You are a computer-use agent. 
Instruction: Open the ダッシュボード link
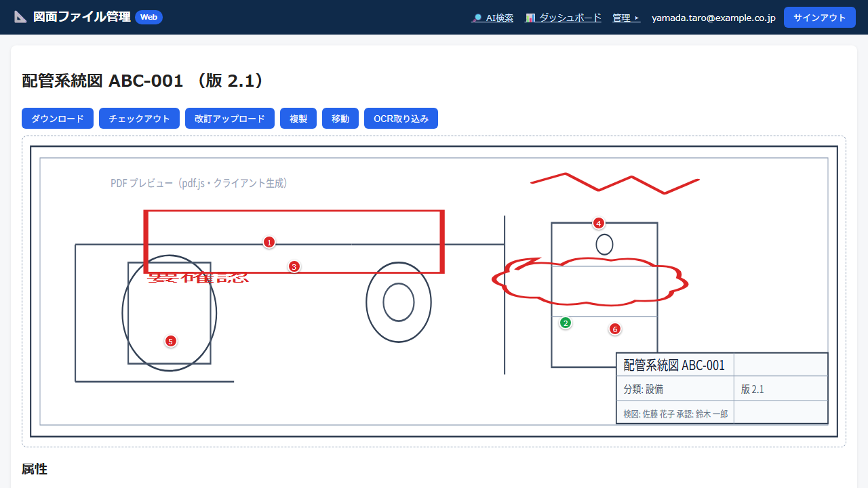[x=563, y=18]
